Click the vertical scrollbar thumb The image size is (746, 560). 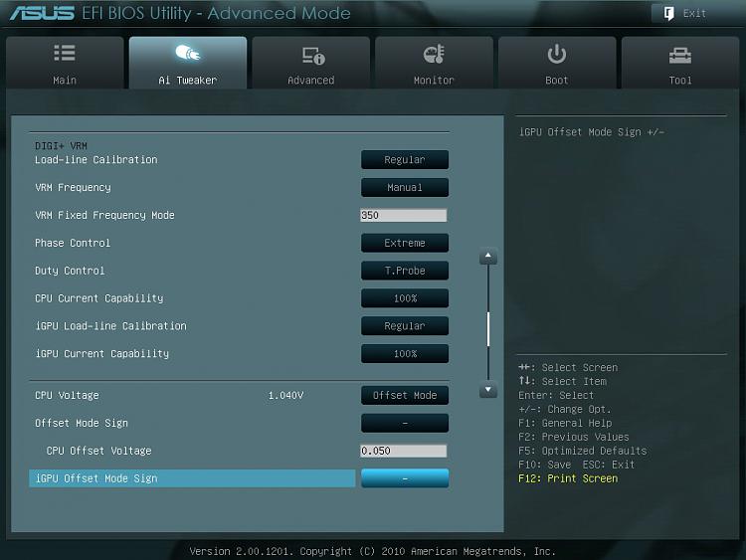tap(488, 329)
